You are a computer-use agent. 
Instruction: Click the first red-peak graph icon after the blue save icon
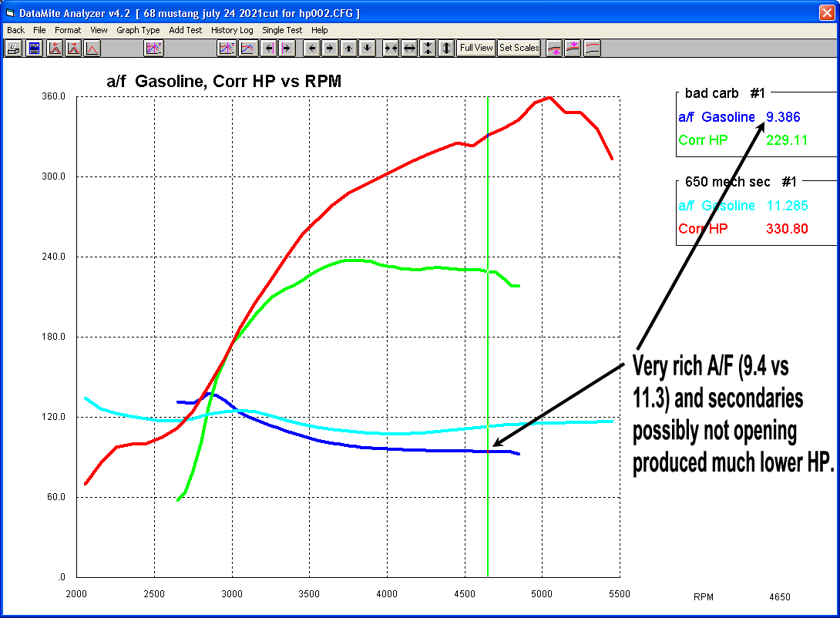[x=55, y=49]
